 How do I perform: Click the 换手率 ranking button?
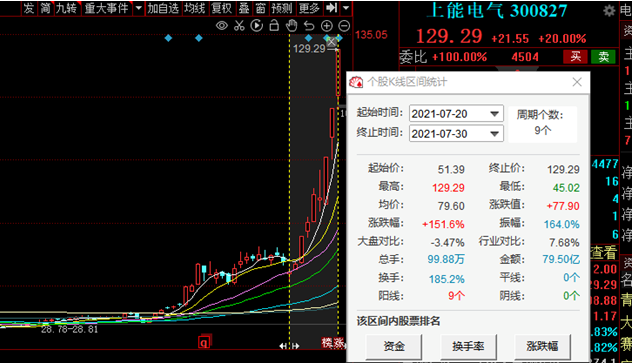coord(468,346)
